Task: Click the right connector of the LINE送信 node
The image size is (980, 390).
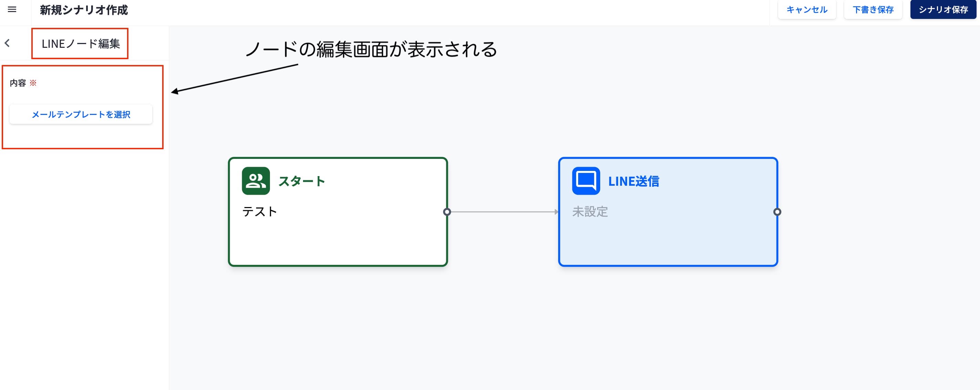Action: 777,212
